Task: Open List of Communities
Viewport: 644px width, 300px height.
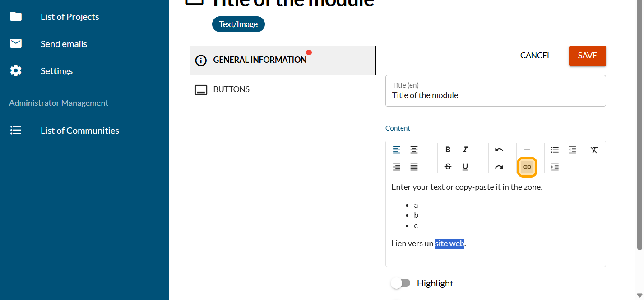Action: 79,131
